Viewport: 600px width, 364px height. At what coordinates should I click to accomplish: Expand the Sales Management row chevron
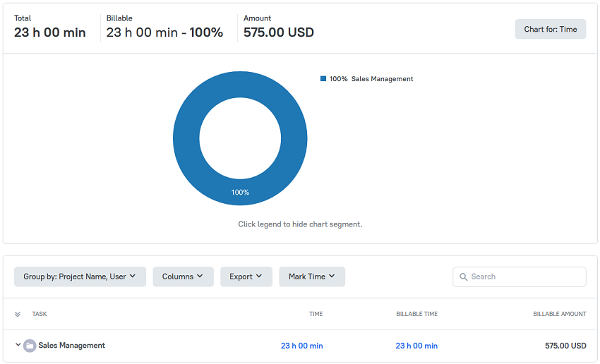point(18,345)
